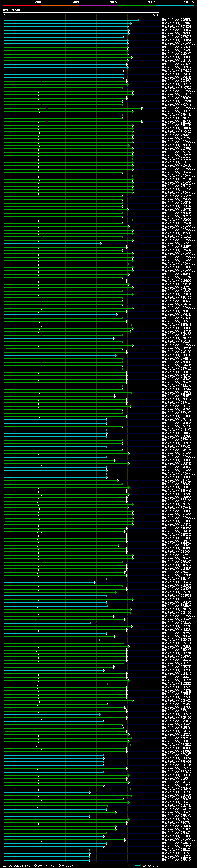This screenshot has height=868, width=197.
Task: Open hit UniRef100_Q5B2Z6
Action: tap(177, 819)
